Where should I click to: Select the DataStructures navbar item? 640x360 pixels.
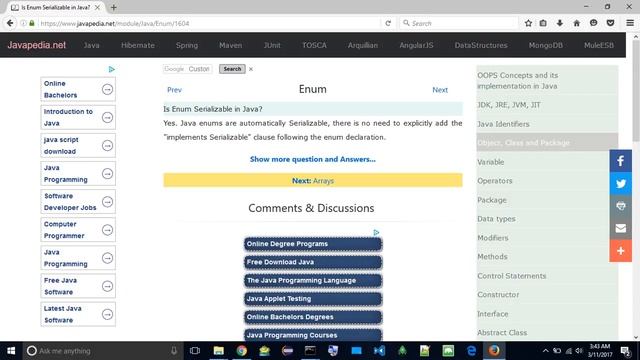481,45
